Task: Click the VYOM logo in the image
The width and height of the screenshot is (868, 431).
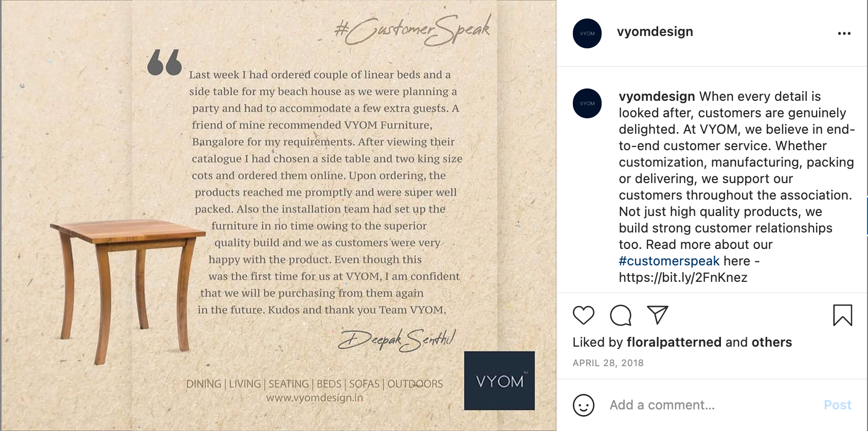Action: (499, 381)
